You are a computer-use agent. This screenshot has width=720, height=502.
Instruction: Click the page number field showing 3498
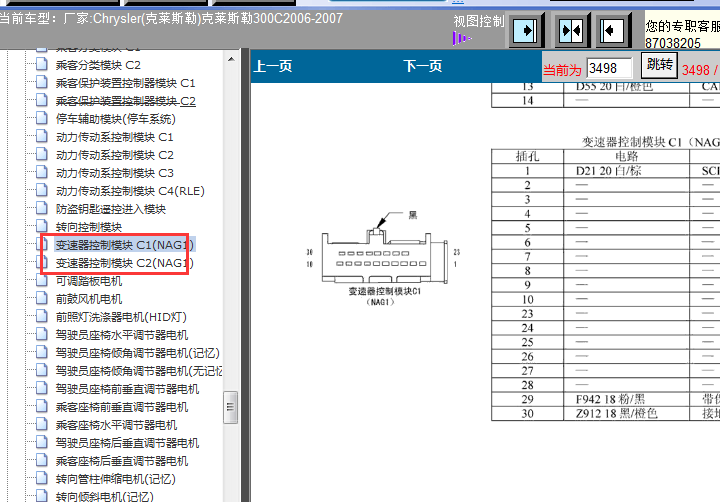click(x=609, y=68)
